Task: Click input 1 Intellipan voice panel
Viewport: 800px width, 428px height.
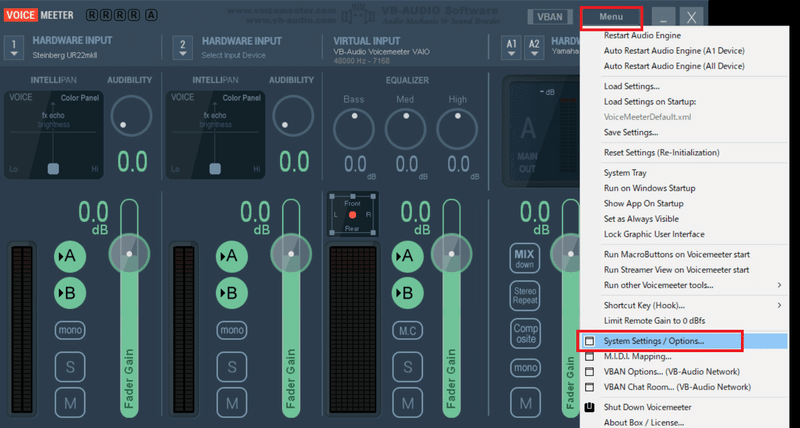Action: point(54,135)
